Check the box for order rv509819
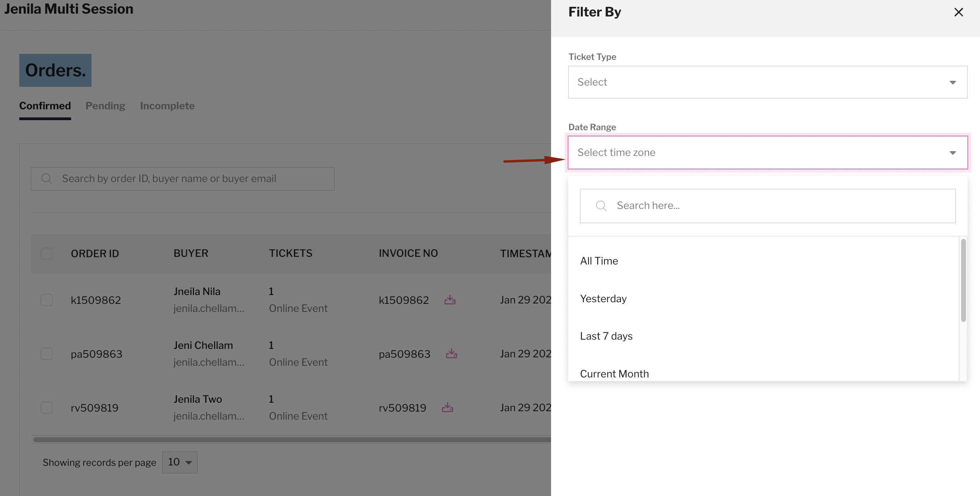 (47, 408)
